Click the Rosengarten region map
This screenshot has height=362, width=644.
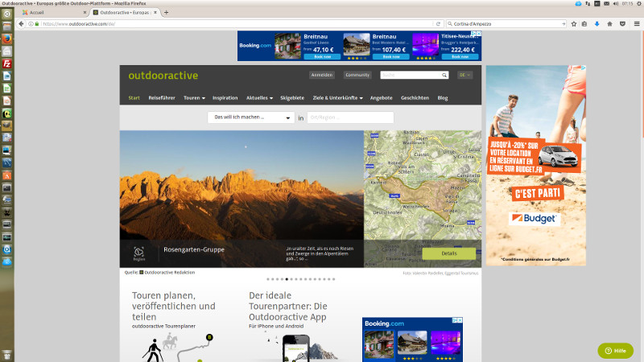pyautogui.click(x=423, y=185)
